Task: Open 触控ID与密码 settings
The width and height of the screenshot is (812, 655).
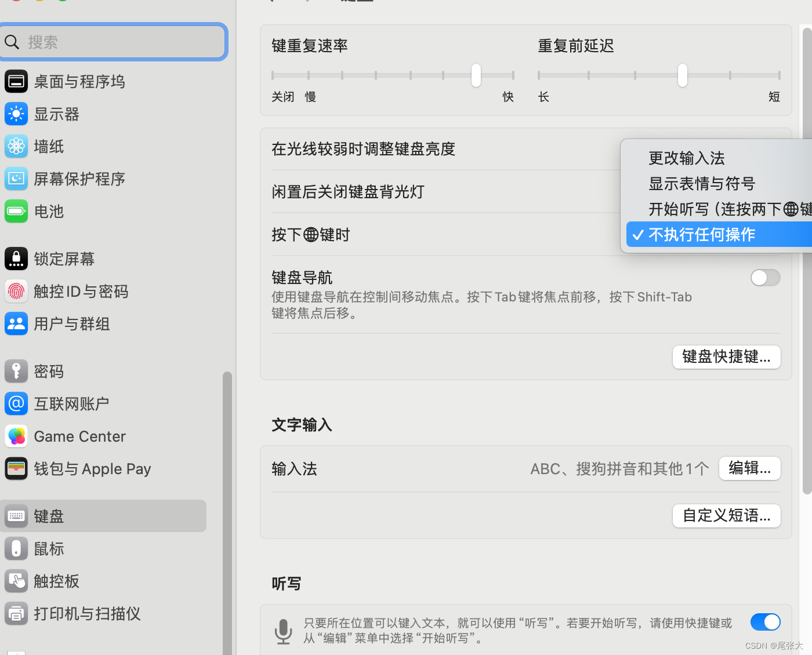Action: (x=81, y=291)
